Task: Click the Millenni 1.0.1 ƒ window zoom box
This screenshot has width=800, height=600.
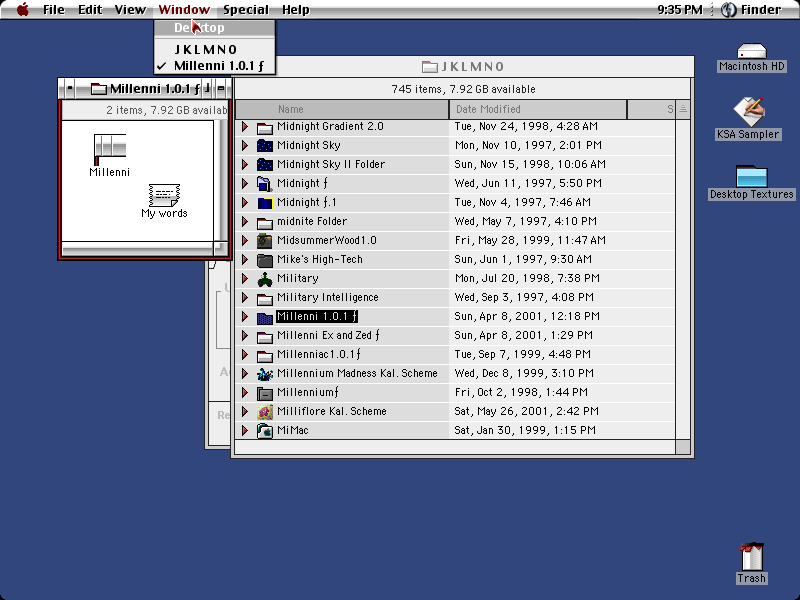Action: pyautogui.click(x=207, y=89)
